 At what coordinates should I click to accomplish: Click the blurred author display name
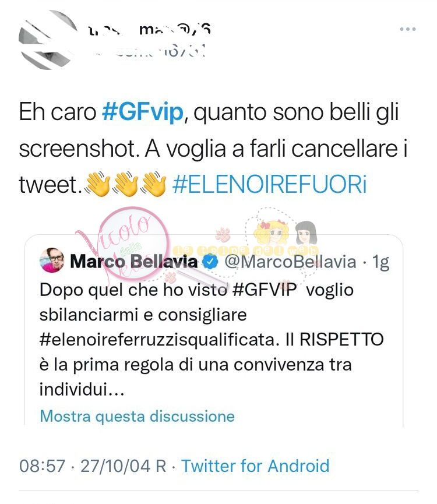[149, 31]
